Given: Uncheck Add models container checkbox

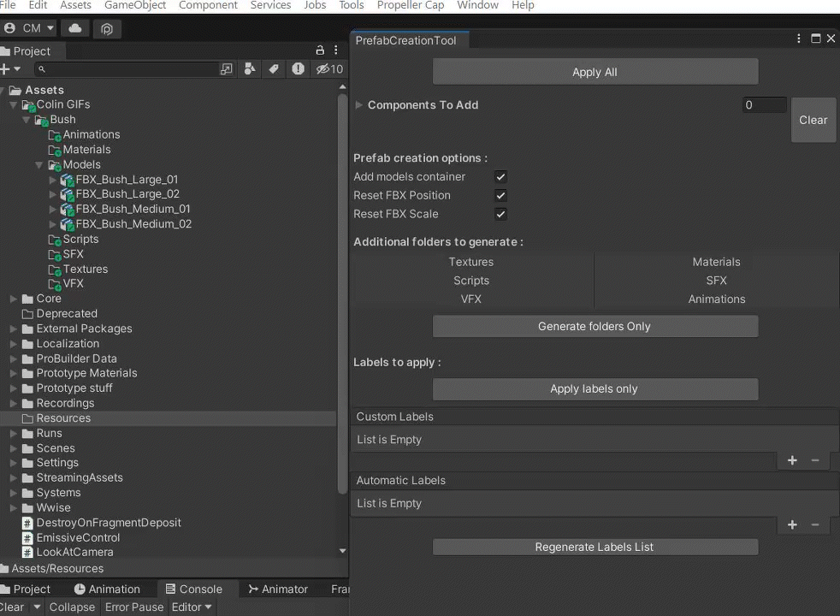Looking at the screenshot, I should [x=500, y=177].
